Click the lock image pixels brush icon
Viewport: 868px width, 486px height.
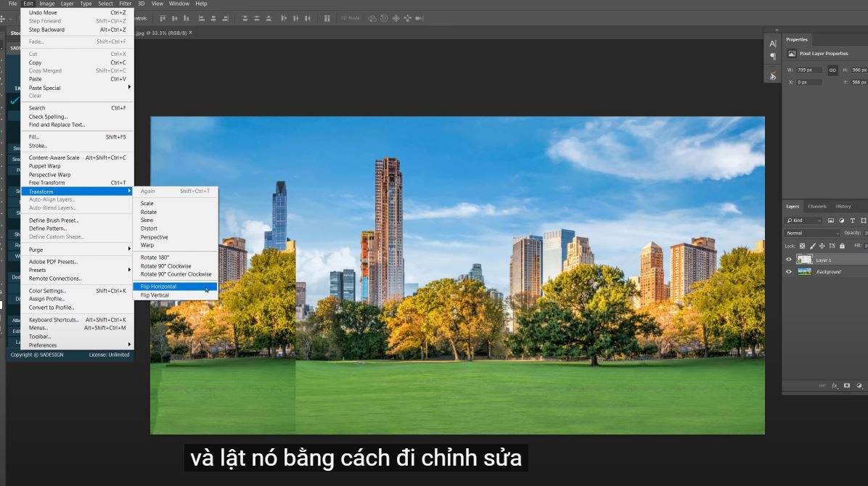(x=812, y=246)
